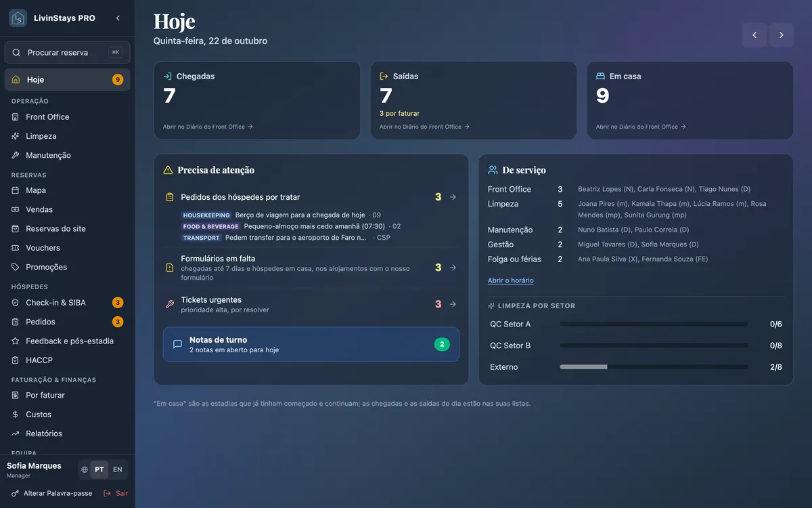The image size is (812, 508).
Task: Open the Mapa reservations view
Action: [67, 190]
